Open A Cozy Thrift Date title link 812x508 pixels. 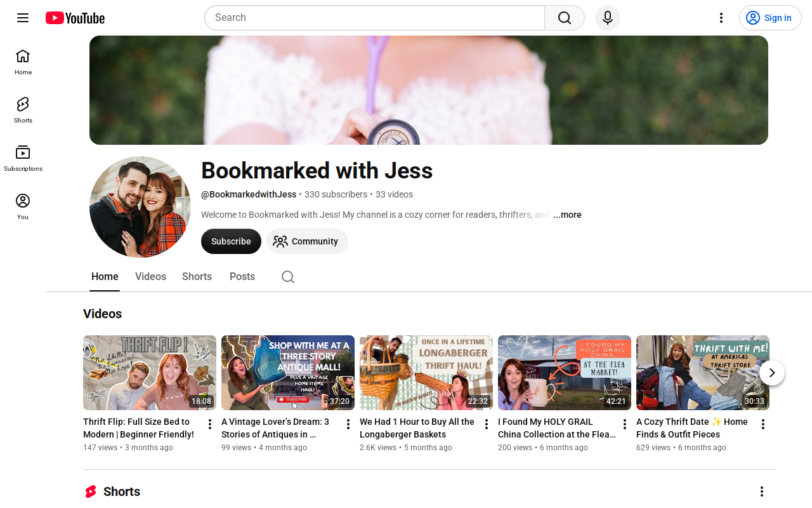click(693, 428)
